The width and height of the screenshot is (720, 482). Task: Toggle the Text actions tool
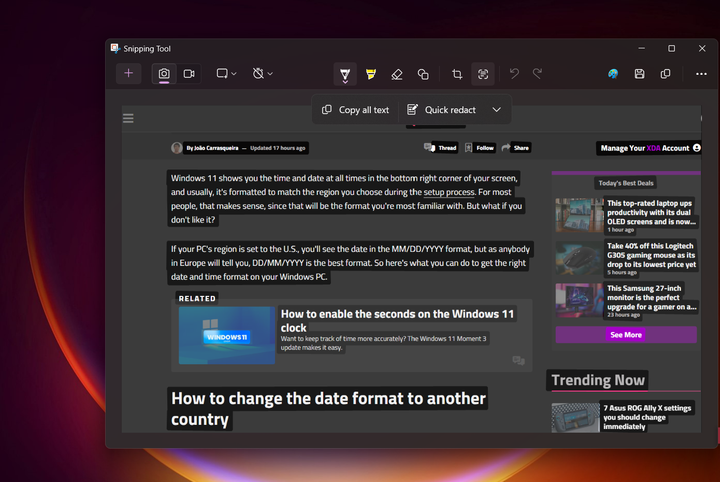click(483, 74)
